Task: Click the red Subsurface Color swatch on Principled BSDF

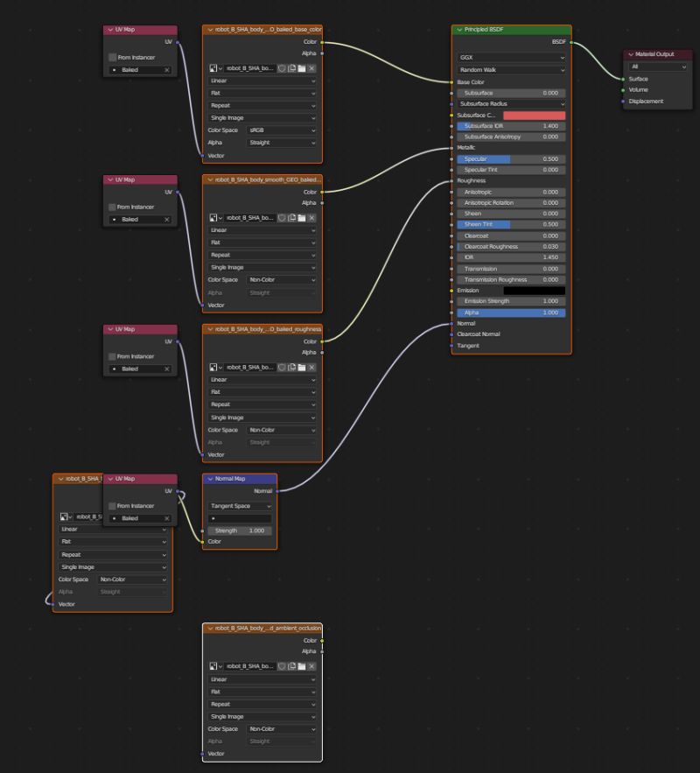Action: [534, 115]
